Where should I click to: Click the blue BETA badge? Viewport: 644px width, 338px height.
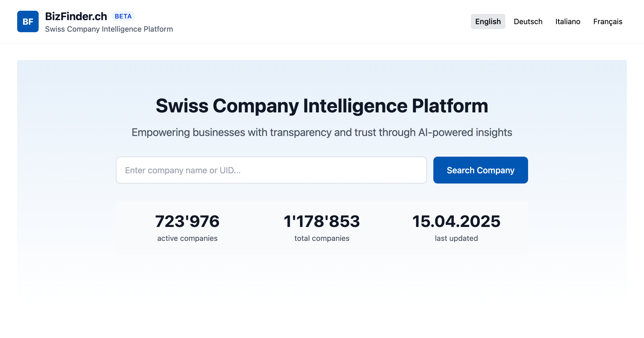point(123,16)
